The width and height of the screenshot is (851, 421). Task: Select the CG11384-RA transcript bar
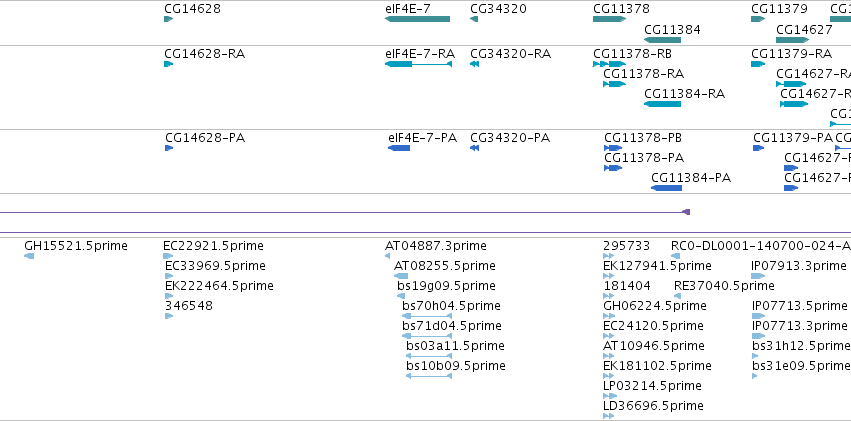point(662,104)
